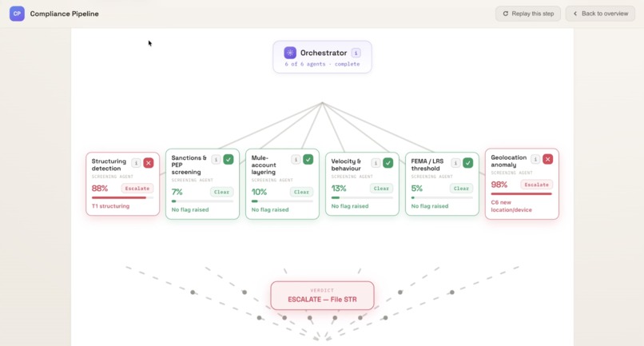Open info icon on Structuring detection card
The height and width of the screenshot is (346, 644).
tap(136, 163)
